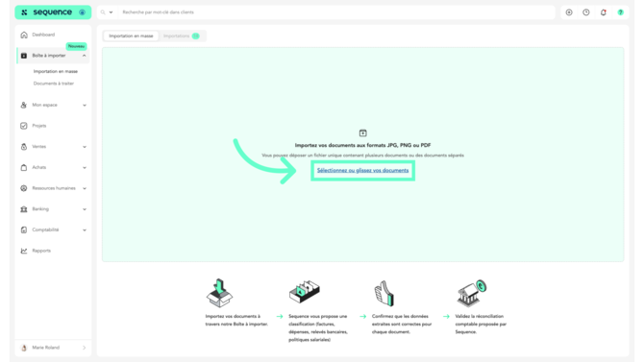Click the Ressources humaines icon
The height and width of the screenshot is (362, 644).
click(24, 188)
